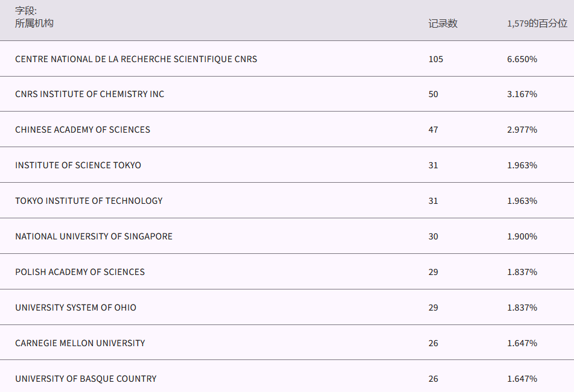Click record count 105 for CNRS

click(436, 59)
